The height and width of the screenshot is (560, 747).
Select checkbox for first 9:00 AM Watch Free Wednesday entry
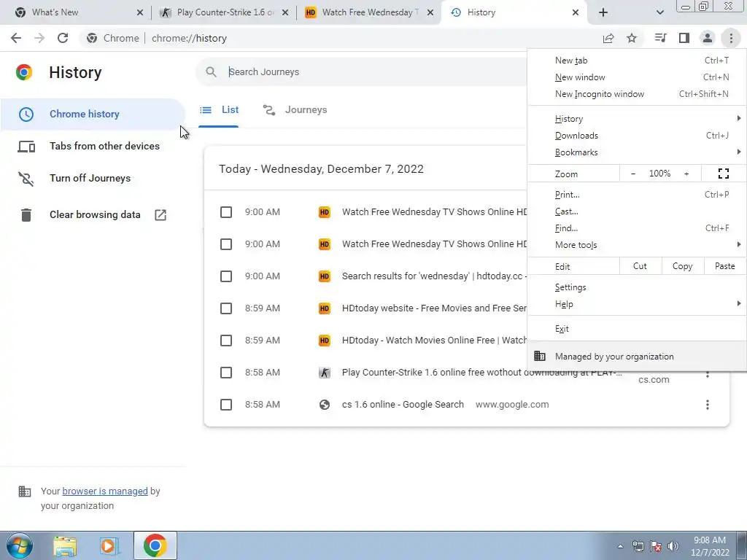pyautogui.click(x=226, y=212)
